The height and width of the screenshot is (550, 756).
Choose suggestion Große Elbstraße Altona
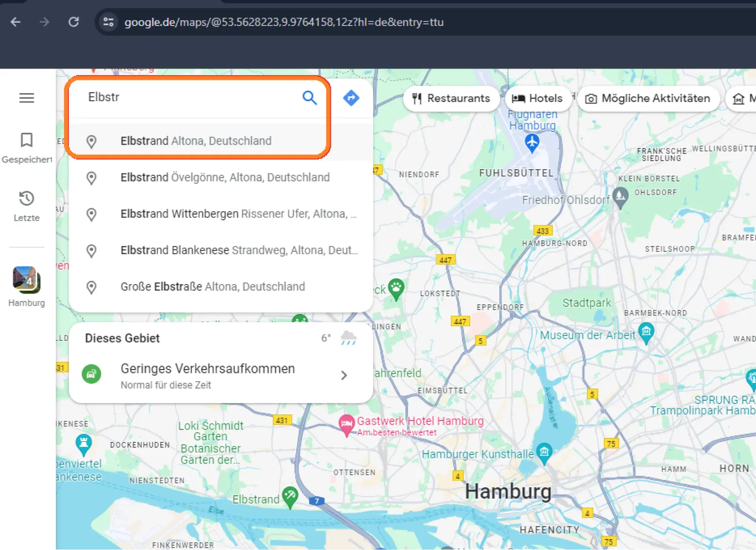221,286
